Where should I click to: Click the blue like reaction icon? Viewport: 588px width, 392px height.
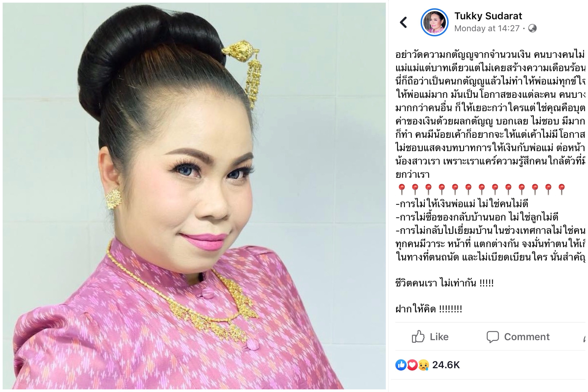401,365
